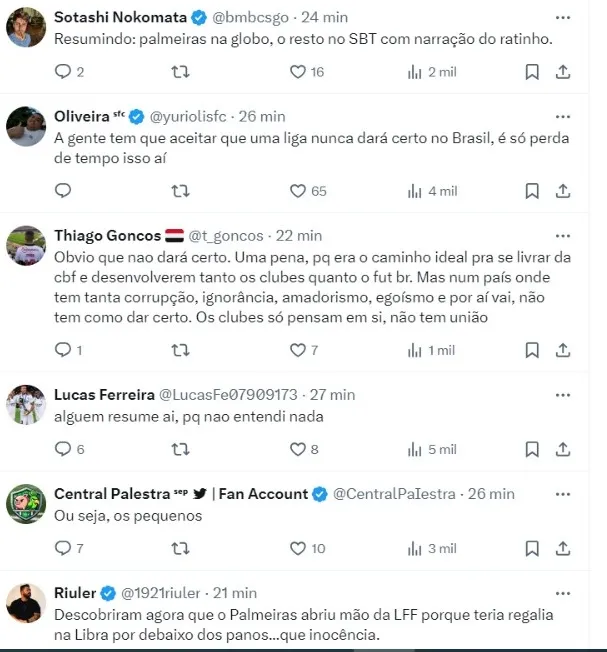
Task: Retweet Sotashi Nokomata's post
Action: point(180,72)
